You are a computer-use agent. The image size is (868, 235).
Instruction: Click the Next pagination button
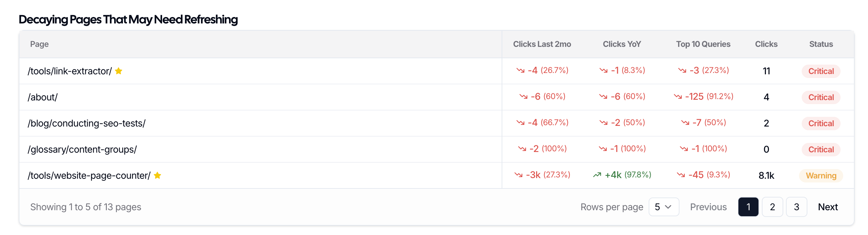[x=827, y=207]
